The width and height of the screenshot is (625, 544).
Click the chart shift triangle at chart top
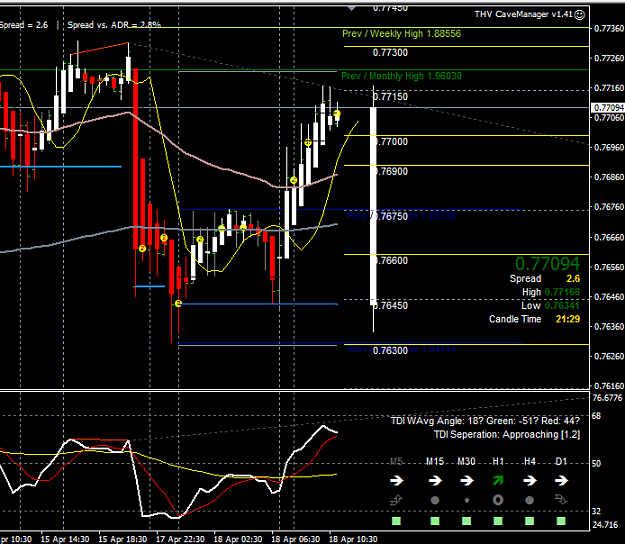[351, 8]
